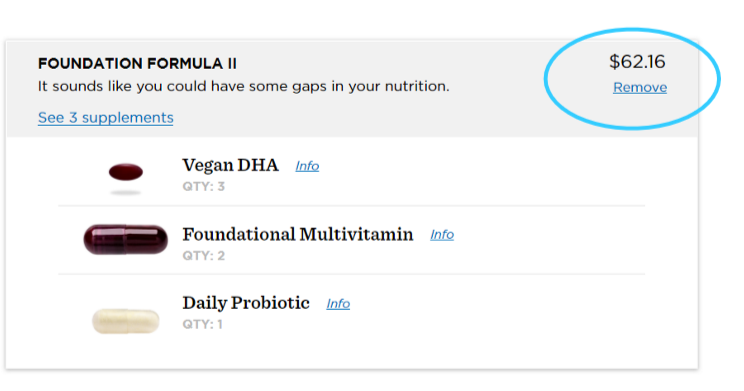Select the Daily Probiotic product name

pos(246,303)
